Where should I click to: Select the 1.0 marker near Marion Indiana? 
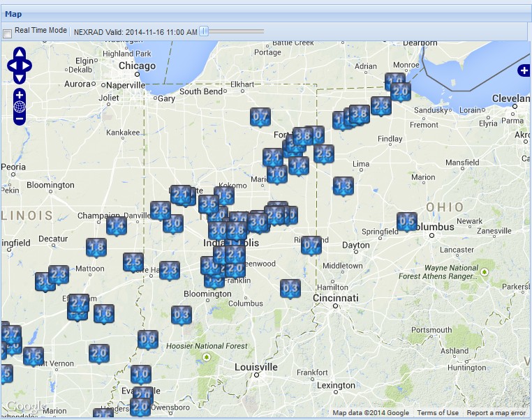[277, 175]
